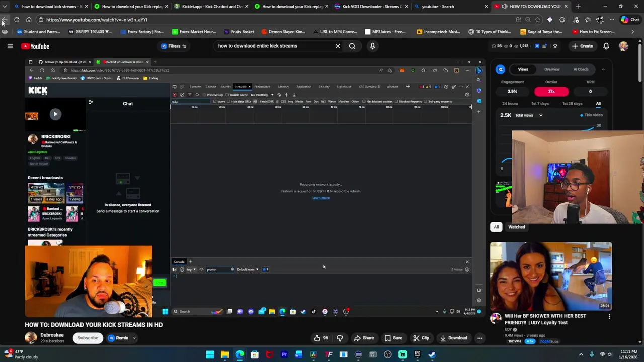The width and height of the screenshot is (644, 362).
Task: Start voice search with the microphone
Action: (372, 46)
